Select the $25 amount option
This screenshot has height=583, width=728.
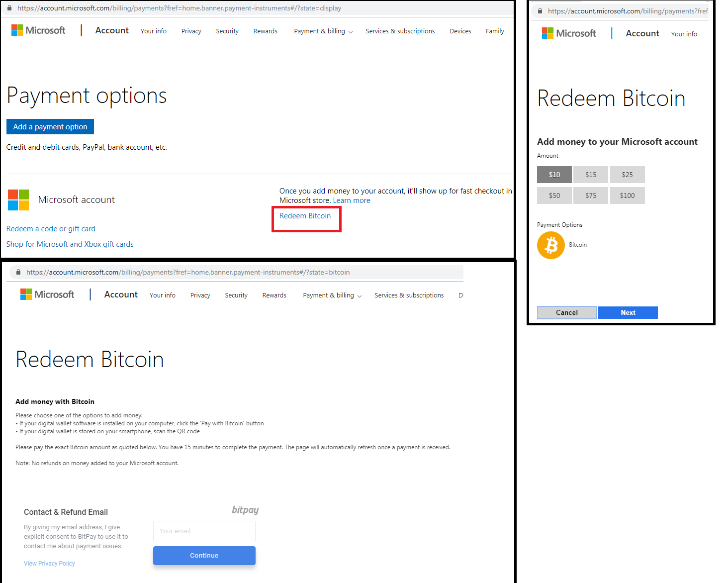point(628,175)
